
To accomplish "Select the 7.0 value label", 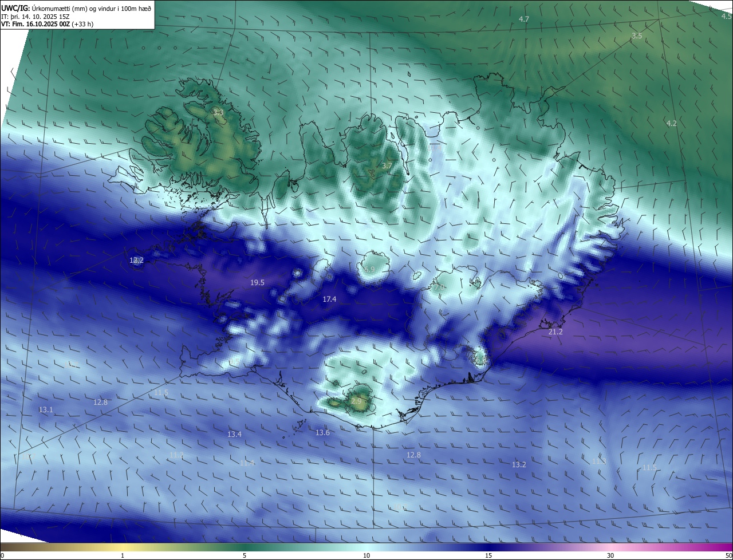I will click(x=440, y=287).
